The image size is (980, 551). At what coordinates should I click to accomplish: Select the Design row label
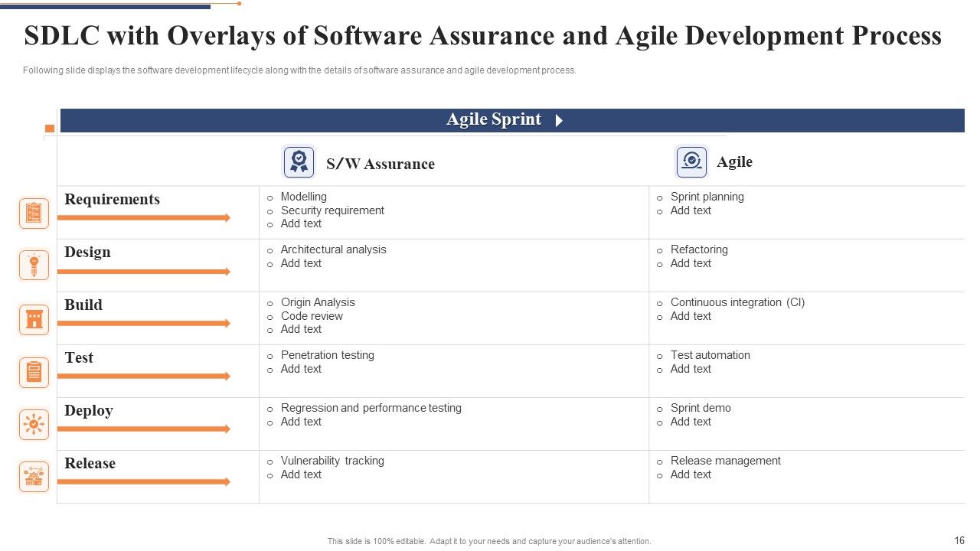point(87,252)
